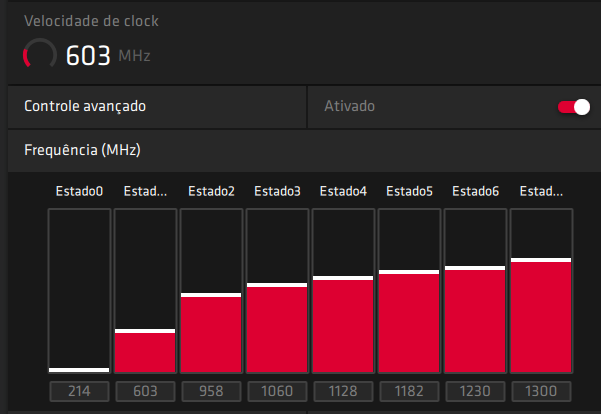Select the 1060 frequency input box
Viewport: 601px width, 414px height.
coord(277,391)
